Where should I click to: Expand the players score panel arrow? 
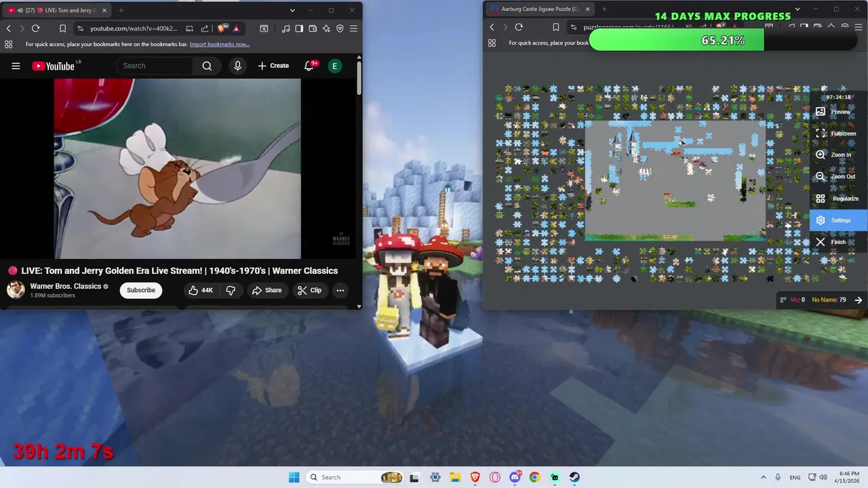click(x=858, y=300)
